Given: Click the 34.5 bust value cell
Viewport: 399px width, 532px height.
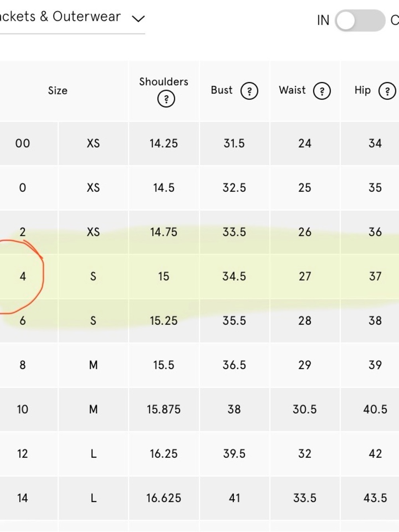Looking at the screenshot, I should (234, 276).
